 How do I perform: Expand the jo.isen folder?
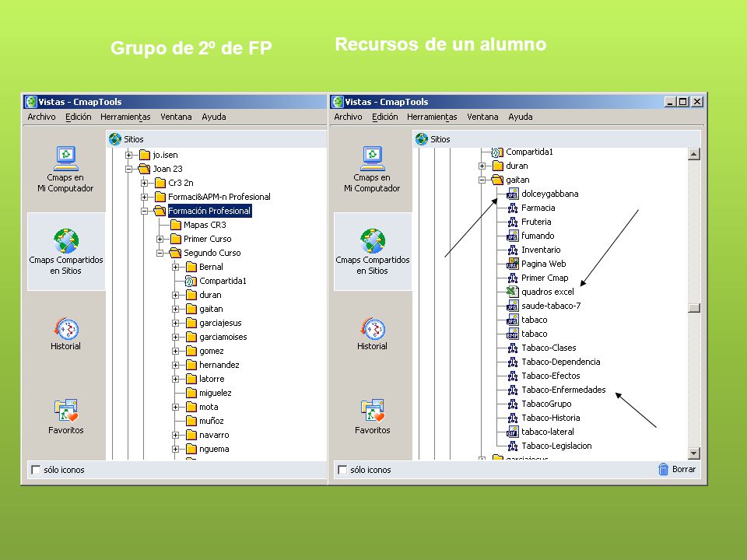(x=128, y=155)
